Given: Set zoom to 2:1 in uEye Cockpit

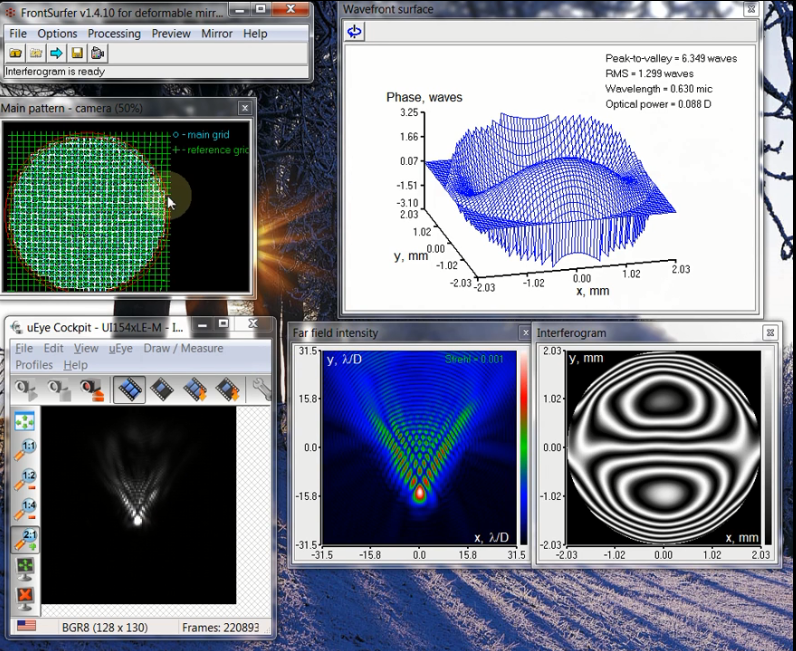Looking at the screenshot, I should (x=25, y=539).
